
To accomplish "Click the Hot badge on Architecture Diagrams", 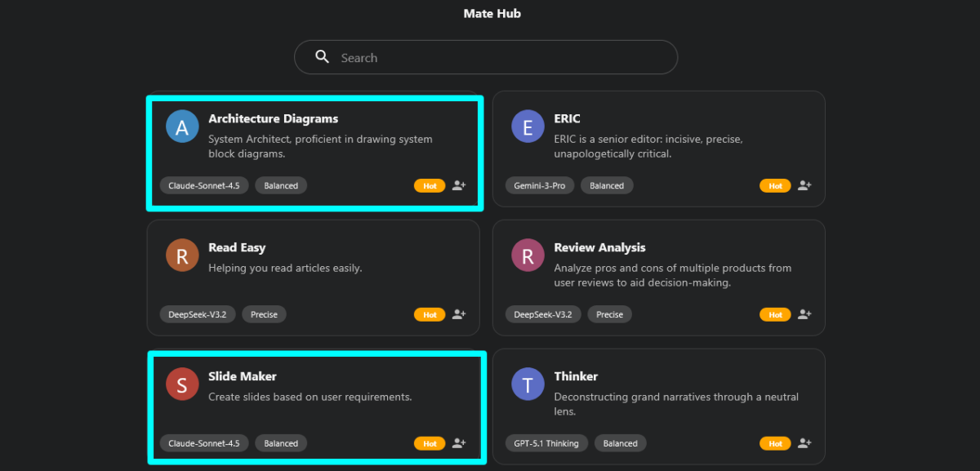I will coord(430,185).
